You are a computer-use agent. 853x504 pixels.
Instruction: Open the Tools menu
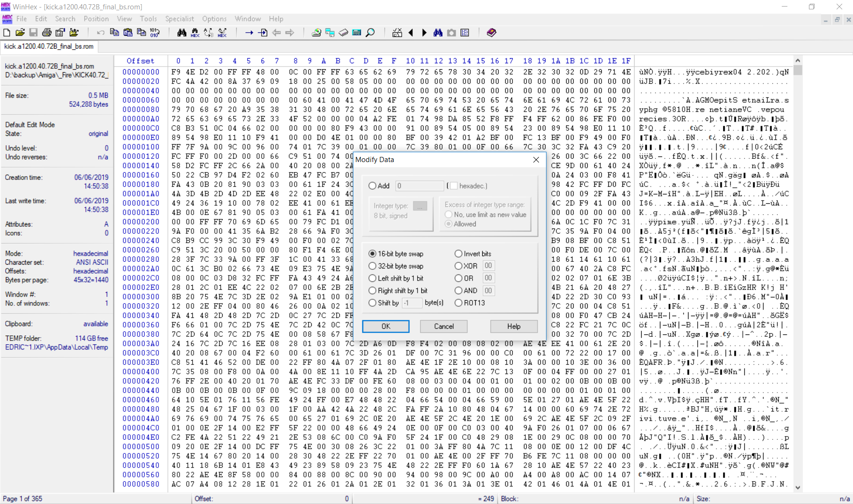[148, 19]
